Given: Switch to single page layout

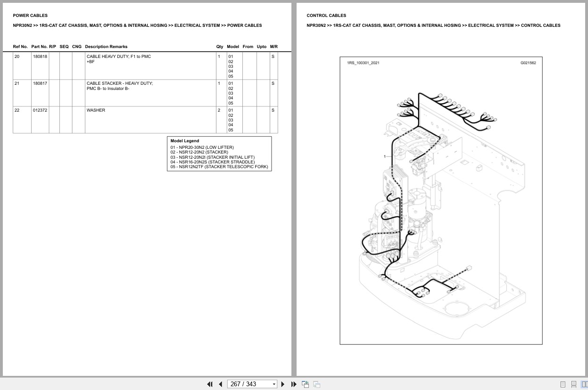Looking at the screenshot, I should point(563,384).
